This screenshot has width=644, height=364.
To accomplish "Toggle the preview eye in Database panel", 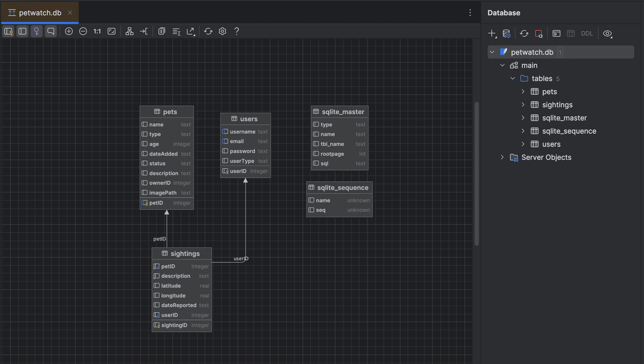I will (607, 33).
